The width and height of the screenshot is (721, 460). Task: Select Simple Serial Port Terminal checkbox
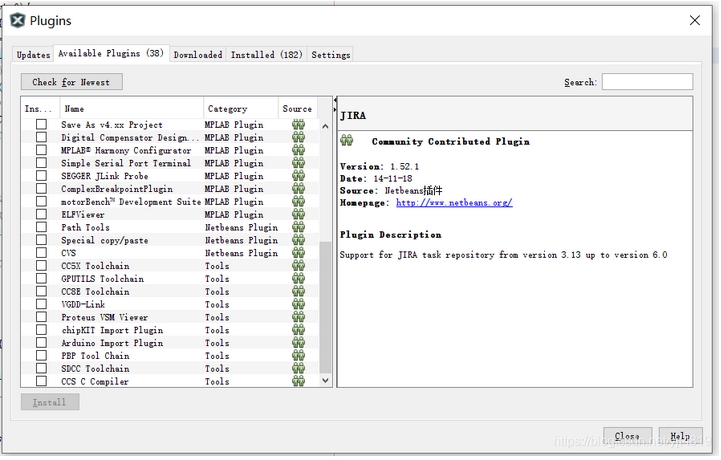(x=41, y=163)
